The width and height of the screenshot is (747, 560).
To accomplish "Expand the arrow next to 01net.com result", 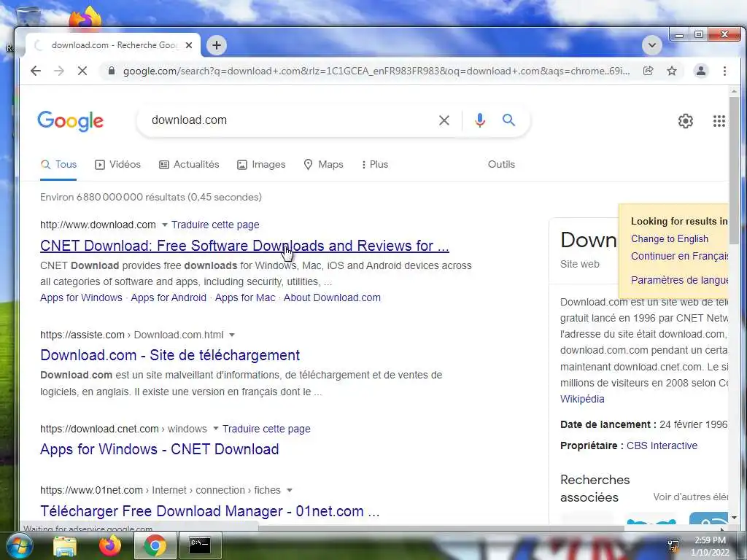I will pos(289,490).
